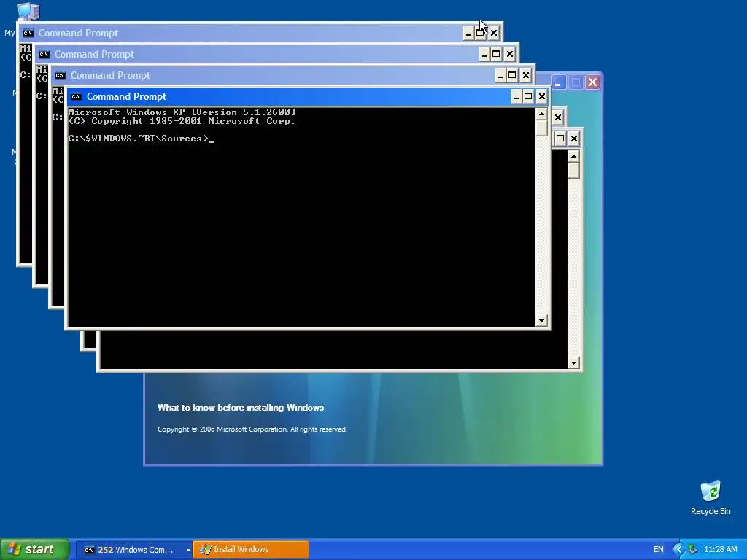Maximize the front Command Prompt window
Image resolution: width=747 pixels, height=560 pixels.
tap(528, 97)
